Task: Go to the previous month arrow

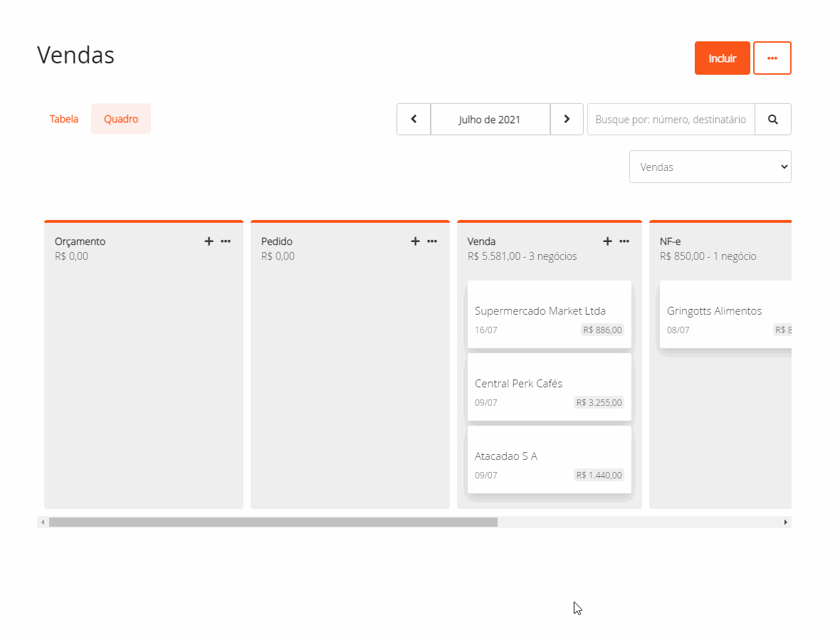Action: pos(414,119)
